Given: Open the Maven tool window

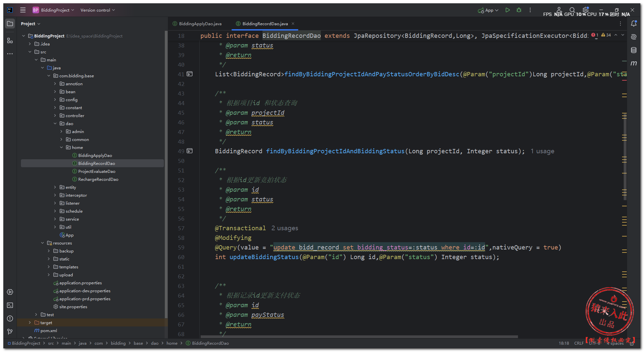Looking at the screenshot, I should pos(634,63).
